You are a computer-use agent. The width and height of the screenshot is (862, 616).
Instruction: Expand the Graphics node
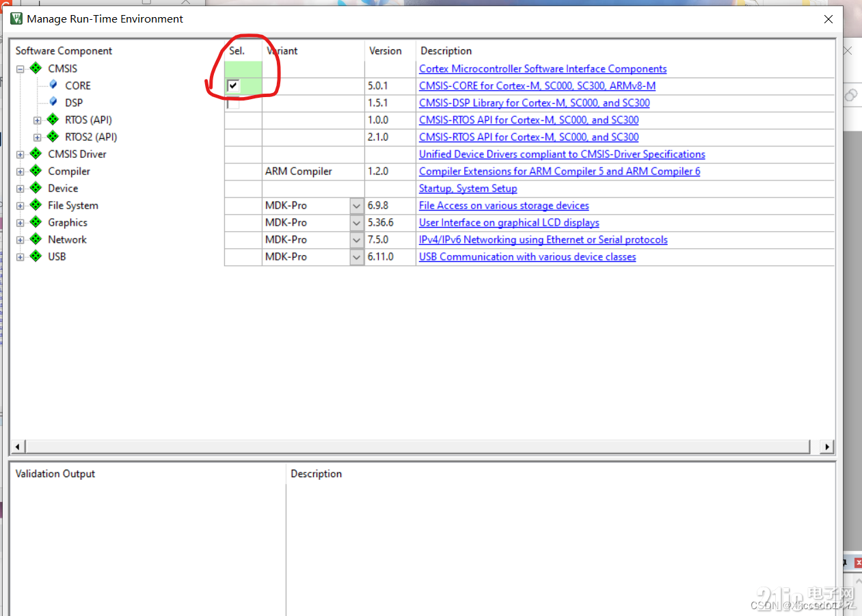click(20, 223)
